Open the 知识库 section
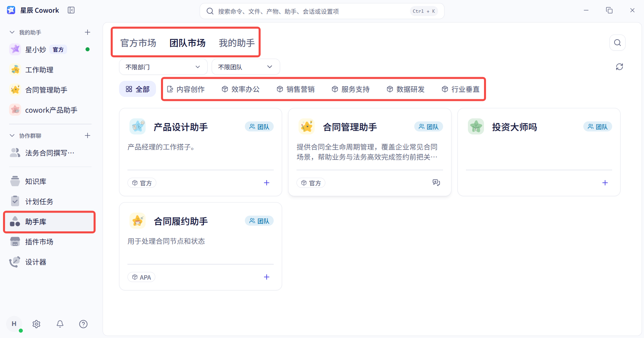Image resolution: width=644 pixels, height=338 pixels. point(50,181)
